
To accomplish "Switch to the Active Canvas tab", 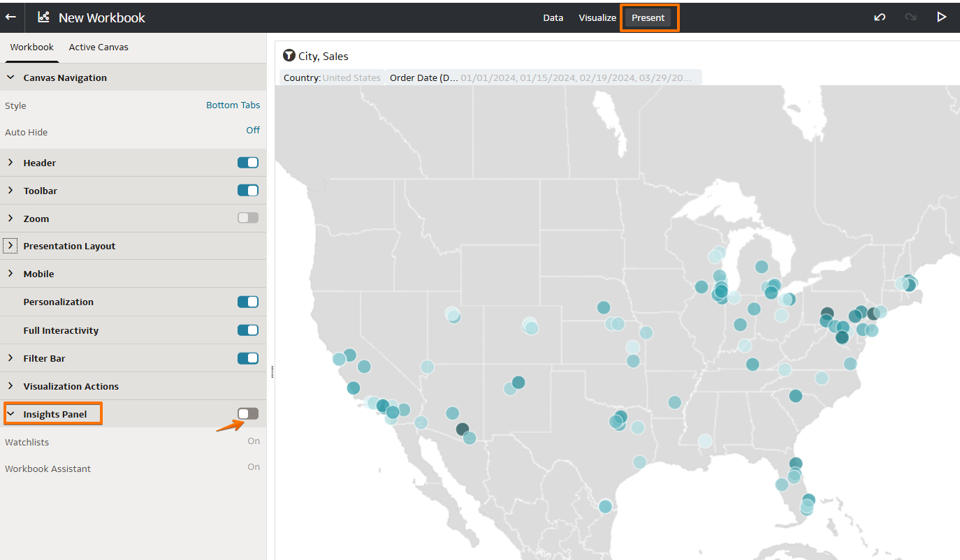I will 99,47.
